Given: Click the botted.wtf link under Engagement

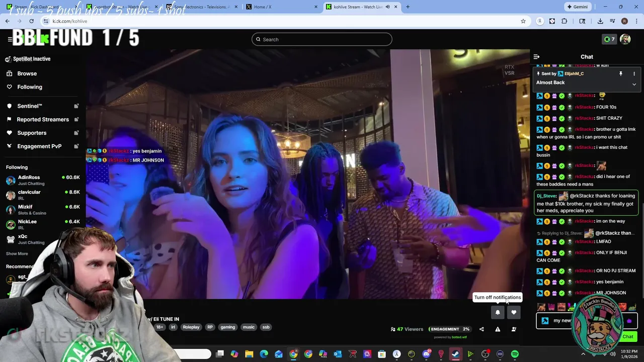Looking at the screenshot, I should tap(459, 337).
